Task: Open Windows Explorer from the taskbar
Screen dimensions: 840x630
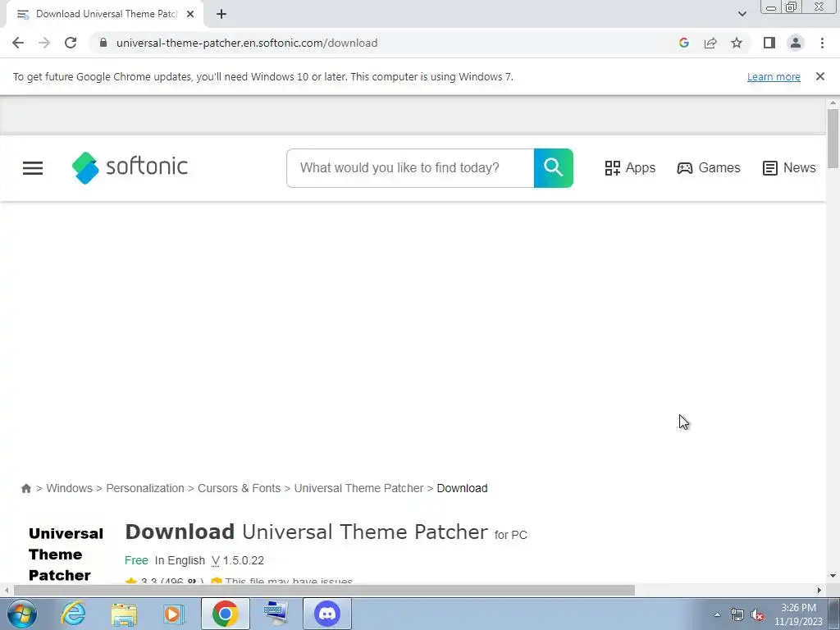Action: tap(124, 614)
